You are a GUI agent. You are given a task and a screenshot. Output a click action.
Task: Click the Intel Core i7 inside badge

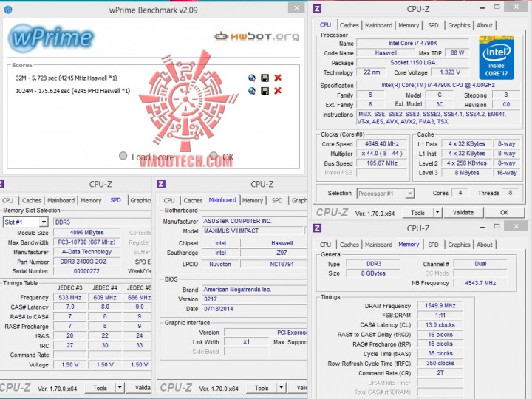point(497,58)
